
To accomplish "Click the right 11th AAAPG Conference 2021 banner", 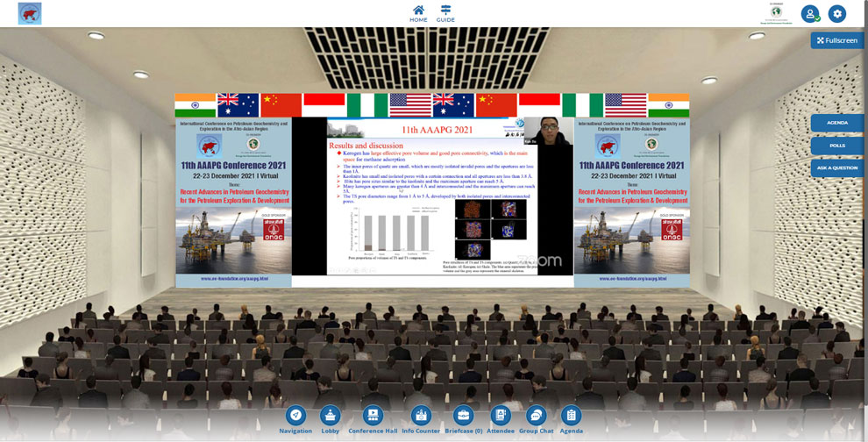I will [x=631, y=203].
